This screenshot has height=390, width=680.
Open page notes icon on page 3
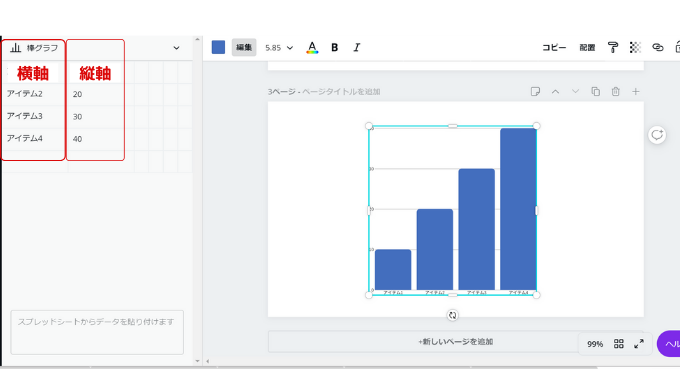pyautogui.click(x=535, y=92)
